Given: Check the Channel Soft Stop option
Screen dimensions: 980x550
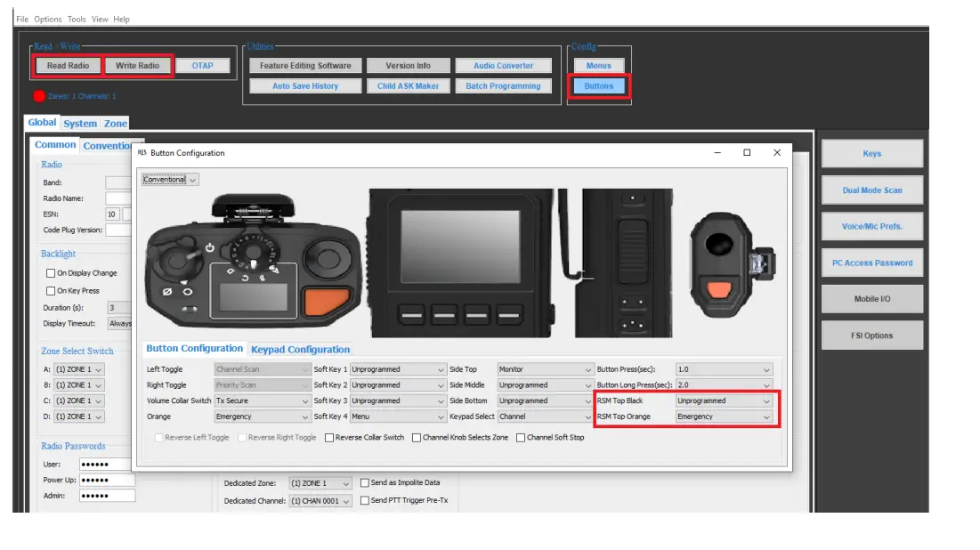Looking at the screenshot, I should (x=521, y=438).
